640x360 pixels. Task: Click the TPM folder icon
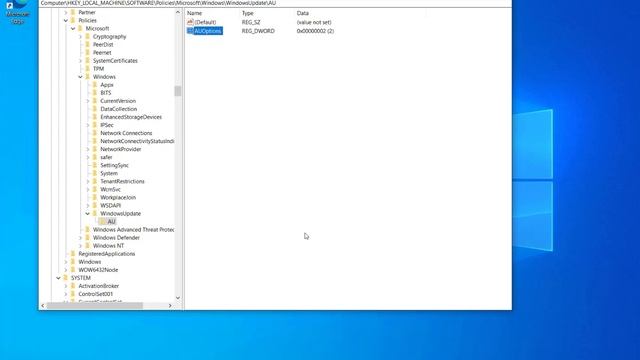click(88, 69)
